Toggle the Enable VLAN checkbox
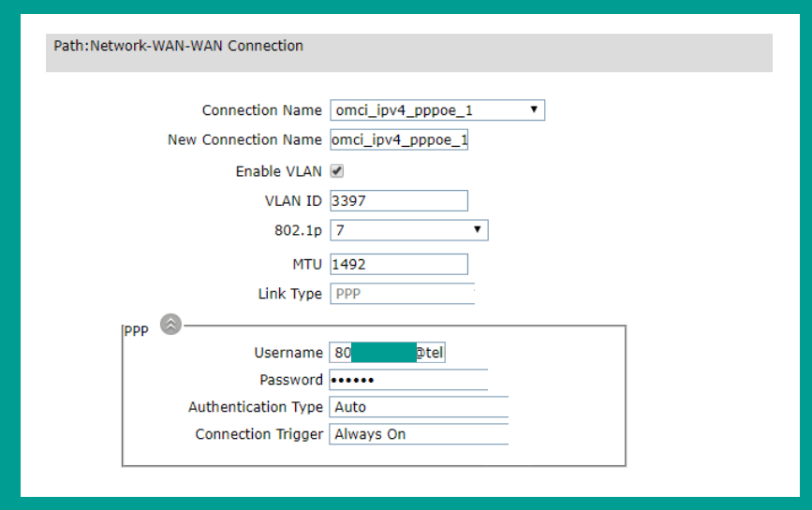This screenshot has height=510, width=812. (x=337, y=170)
